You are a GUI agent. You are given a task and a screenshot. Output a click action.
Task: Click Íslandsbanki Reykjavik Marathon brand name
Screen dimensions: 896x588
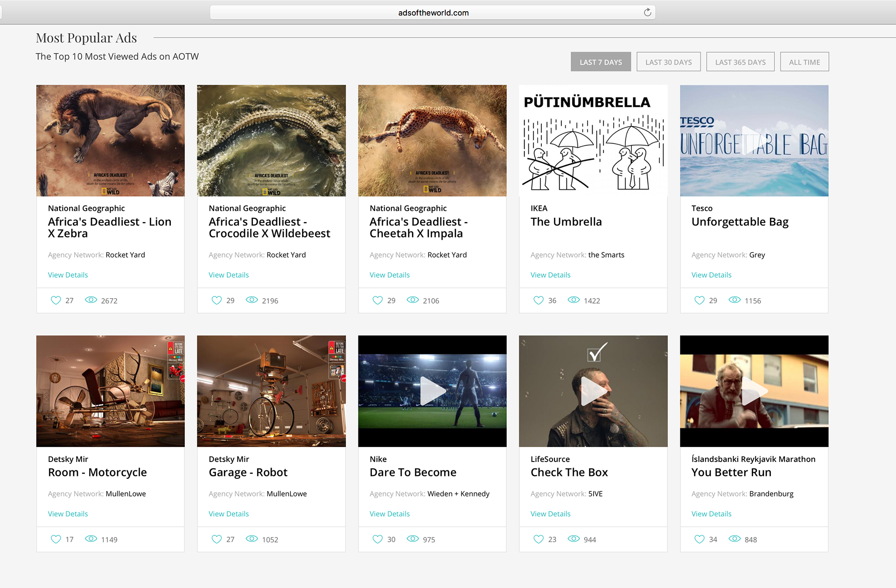pos(754,459)
